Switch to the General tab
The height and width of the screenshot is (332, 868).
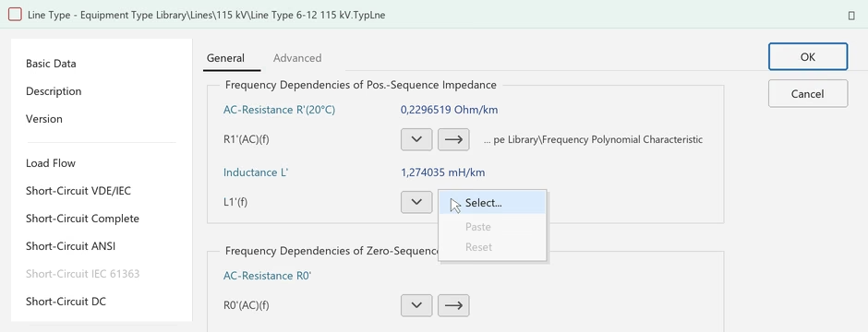pos(226,58)
